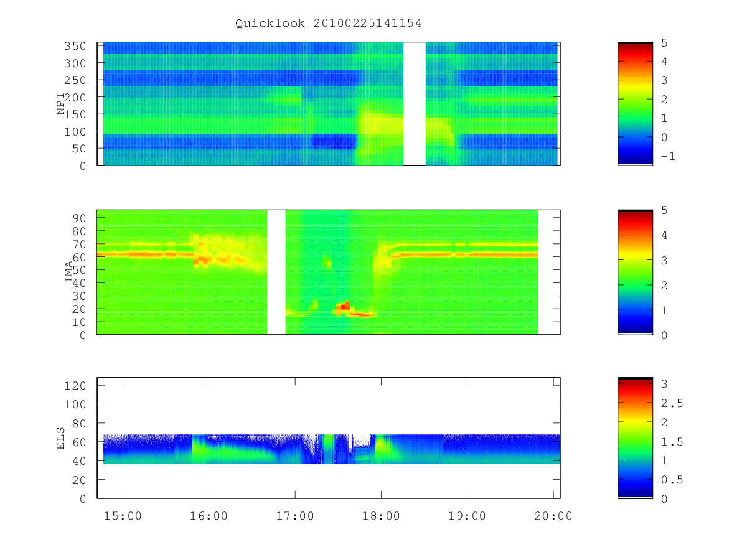Viewport: 747px width, 560px height.
Task: Click the ELS y-axis label
Action: tap(61, 438)
